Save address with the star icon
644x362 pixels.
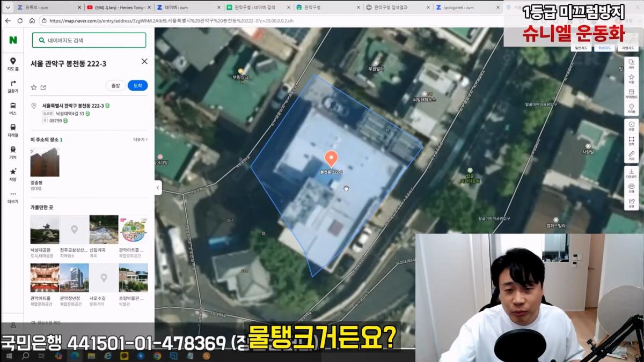[x=34, y=87]
